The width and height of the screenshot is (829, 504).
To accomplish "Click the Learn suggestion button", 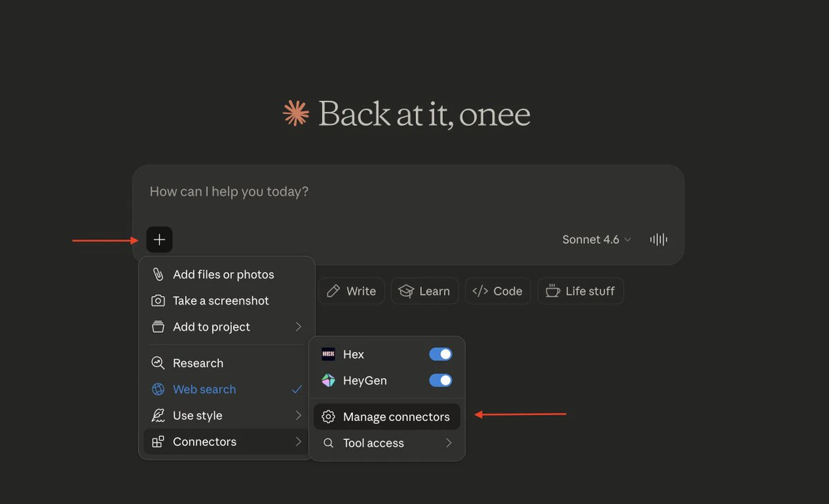I will 425,291.
